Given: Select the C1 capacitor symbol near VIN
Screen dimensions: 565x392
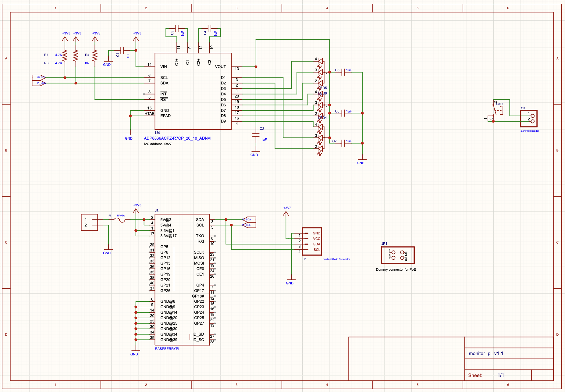Looking at the screenshot, I should [x=122, y=50].
